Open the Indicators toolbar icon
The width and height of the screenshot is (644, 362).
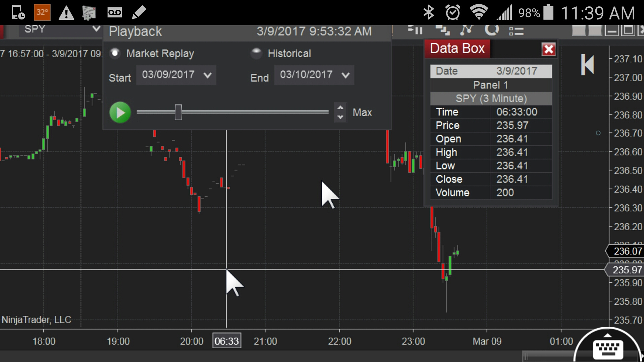point(443,31)
